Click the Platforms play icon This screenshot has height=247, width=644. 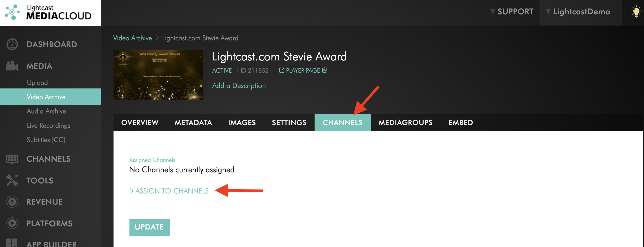[12, 223]
